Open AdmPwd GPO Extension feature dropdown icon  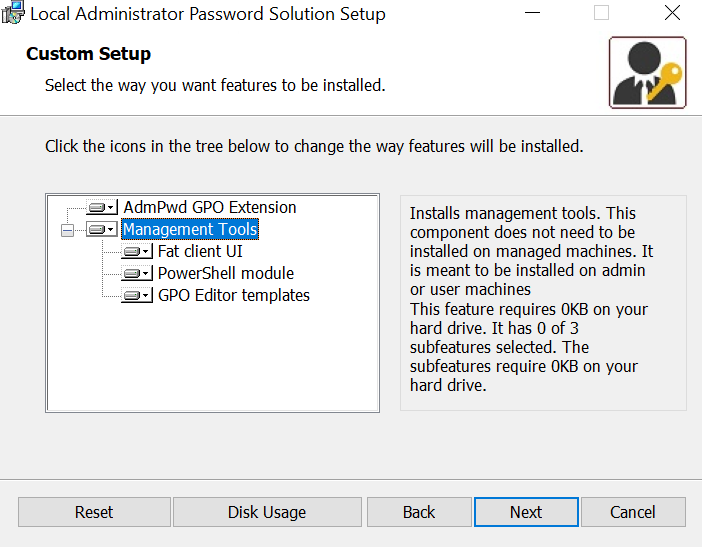click(102, 207)
